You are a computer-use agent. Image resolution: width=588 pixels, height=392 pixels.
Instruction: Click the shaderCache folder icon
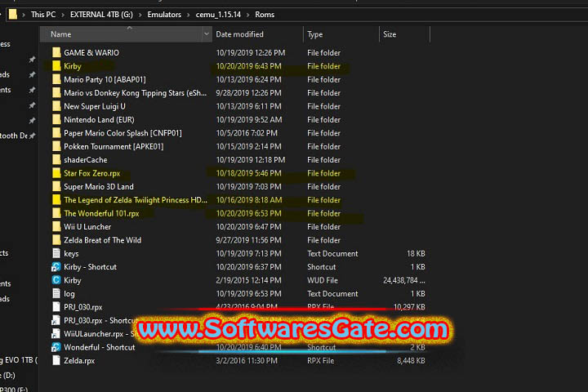[x=56, y=160]
